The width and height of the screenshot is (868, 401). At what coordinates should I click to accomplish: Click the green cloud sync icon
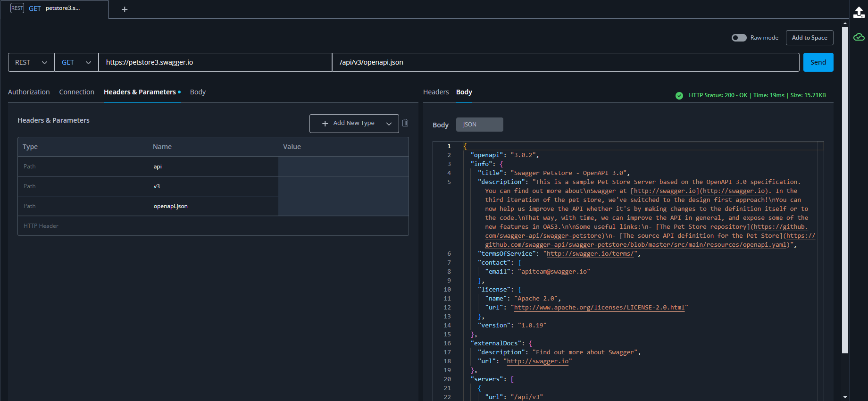pyautogui.click(x=859, y=37)
